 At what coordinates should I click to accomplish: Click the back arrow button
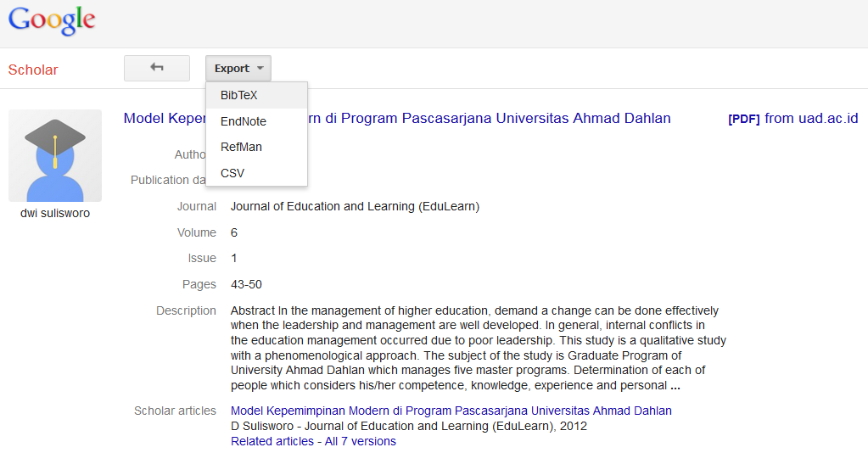pyautogui.click(x=157, y=69)
